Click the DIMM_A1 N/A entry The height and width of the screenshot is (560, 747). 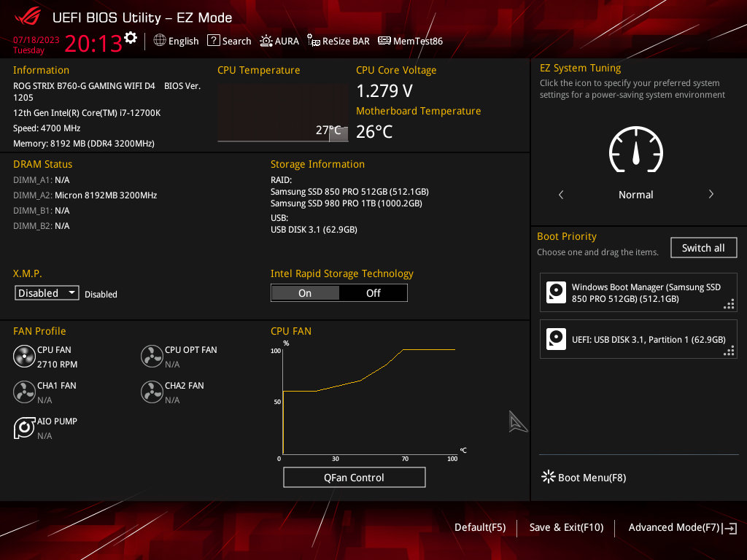42,180
